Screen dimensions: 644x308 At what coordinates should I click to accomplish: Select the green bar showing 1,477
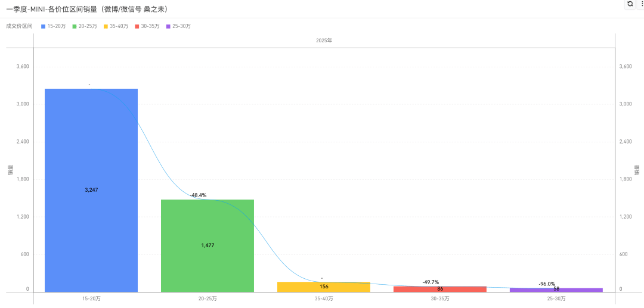pyautogui.click(x=208, y=245)
